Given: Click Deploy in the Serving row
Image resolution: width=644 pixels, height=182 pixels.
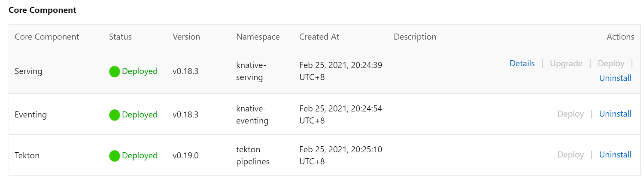Looking at the screenshot, I should coord(611,64).
